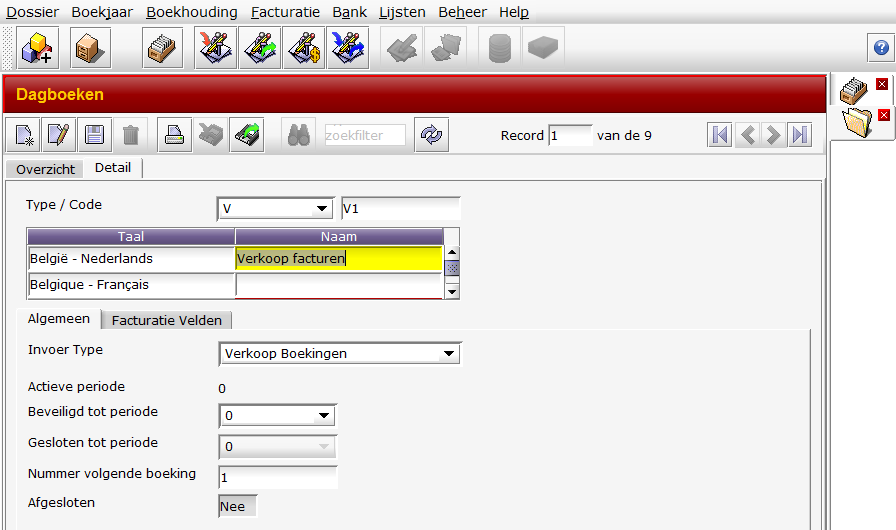
Task: Click the greyed fax-printer icon
Action: pos(210,135)
